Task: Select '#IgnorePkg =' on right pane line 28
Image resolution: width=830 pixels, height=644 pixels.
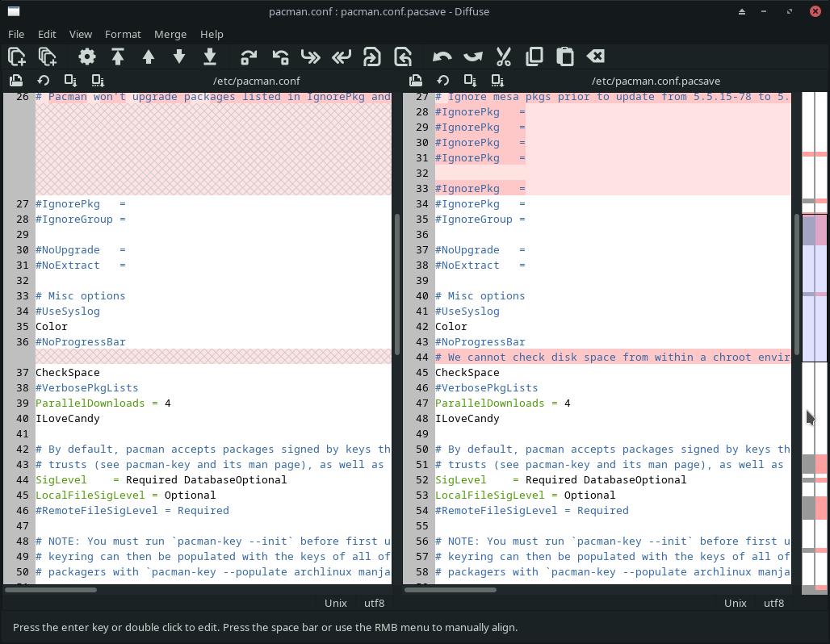Action: [x=480, y=111]
